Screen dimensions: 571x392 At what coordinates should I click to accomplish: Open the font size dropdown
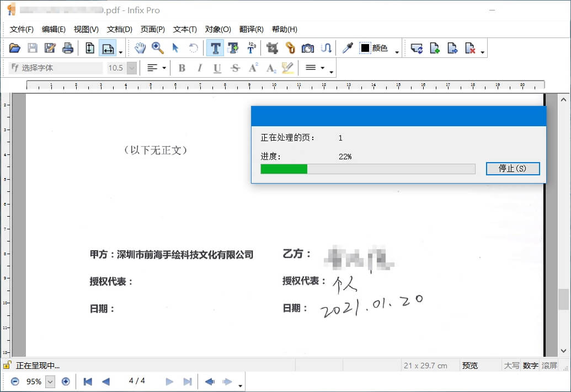pos(131,67)
